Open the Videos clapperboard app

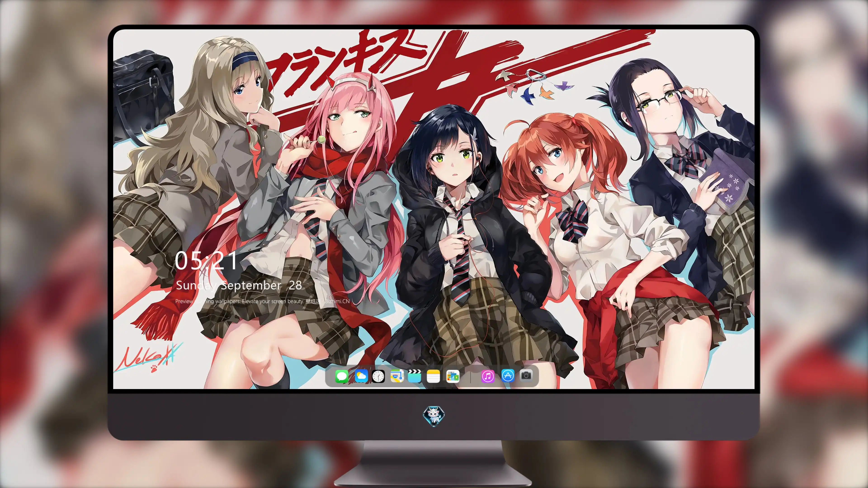tap(415, 376)
